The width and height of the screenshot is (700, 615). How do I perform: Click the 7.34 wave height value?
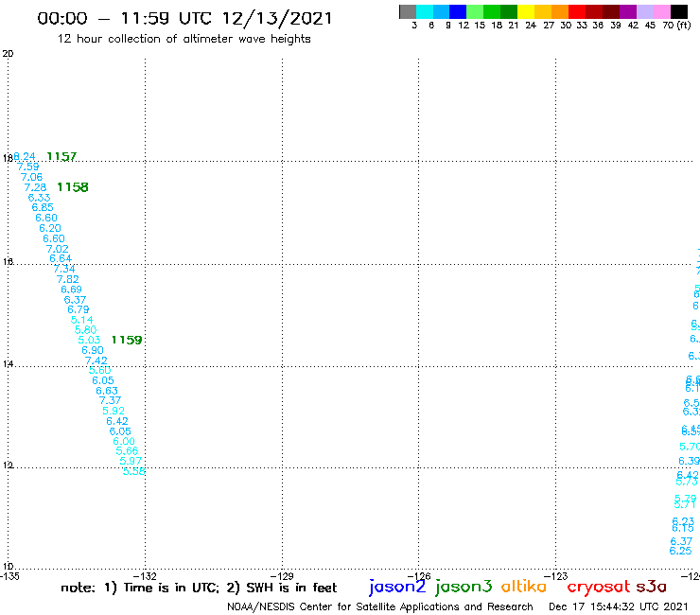click(x=64, y=269)
